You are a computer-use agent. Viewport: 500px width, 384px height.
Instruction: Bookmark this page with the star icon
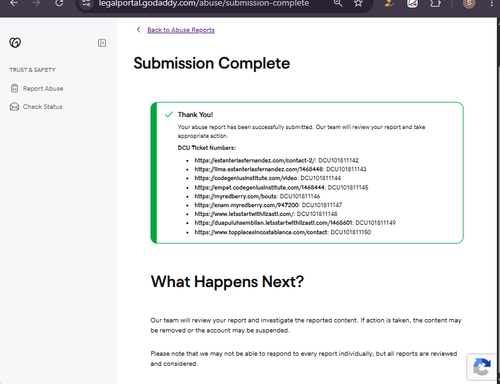[x=358, y=3]
